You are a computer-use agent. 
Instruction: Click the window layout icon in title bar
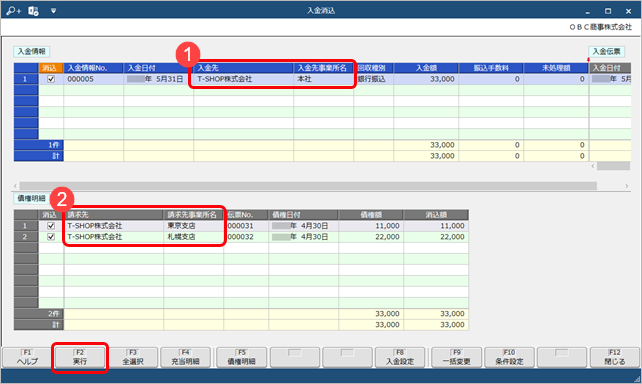(33, 11)
